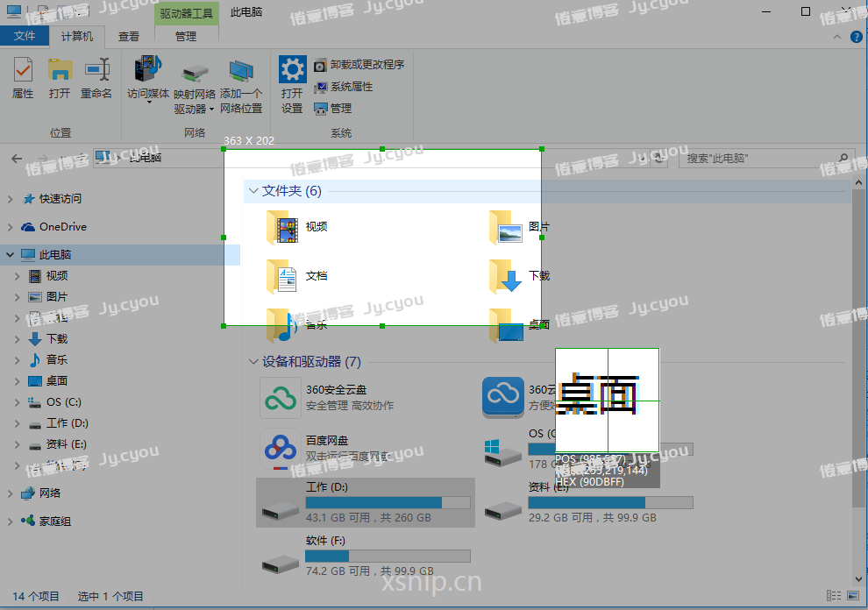Select the blue 360 cloud drive icon

[503, 397]
